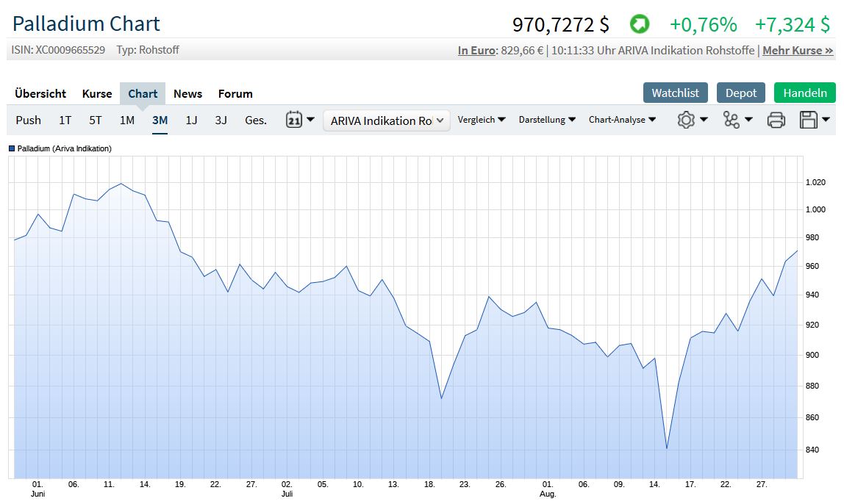844x504 pixels.
Task: Expand arrow next to calendar icon
Action: pos(310,119)
